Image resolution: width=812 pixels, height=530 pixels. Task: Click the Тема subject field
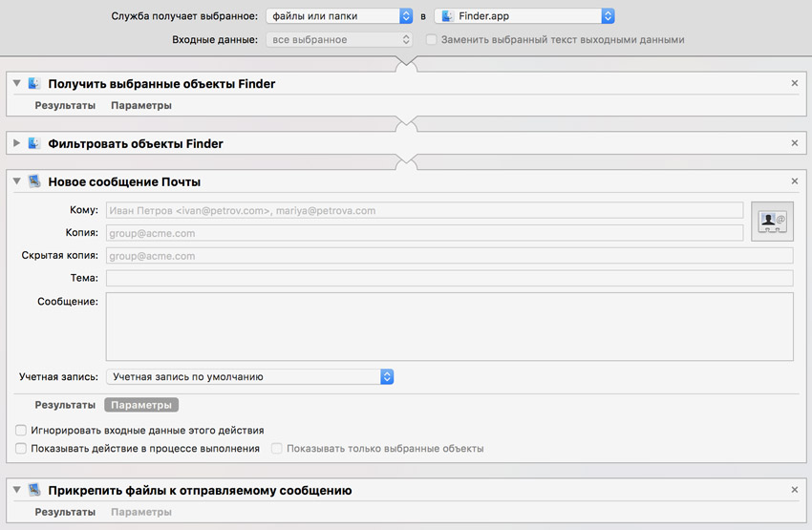click(x=450, y=278)
